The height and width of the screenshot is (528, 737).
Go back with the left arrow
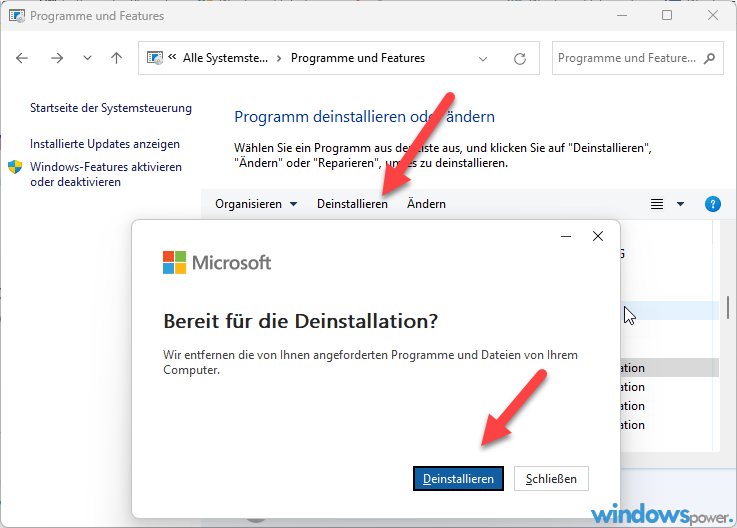point(22,58)
